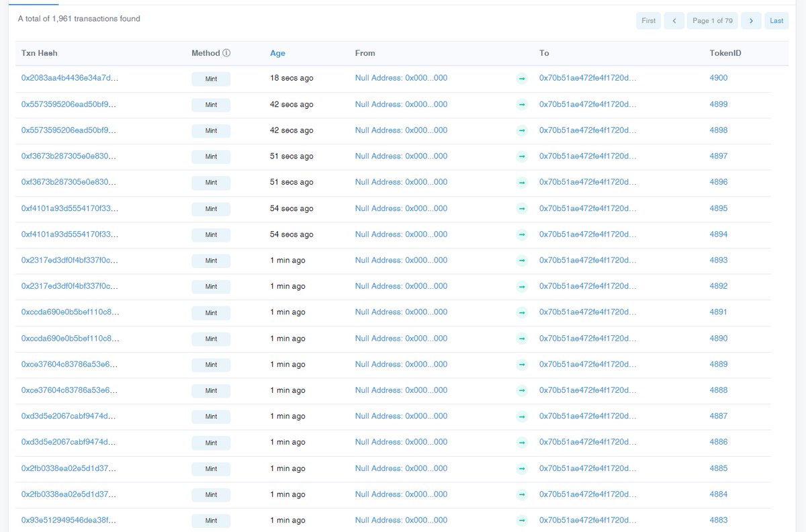Click '18 secs ago' age cell
The width and height of the screenshot is (806, 532).
[292, 78]
